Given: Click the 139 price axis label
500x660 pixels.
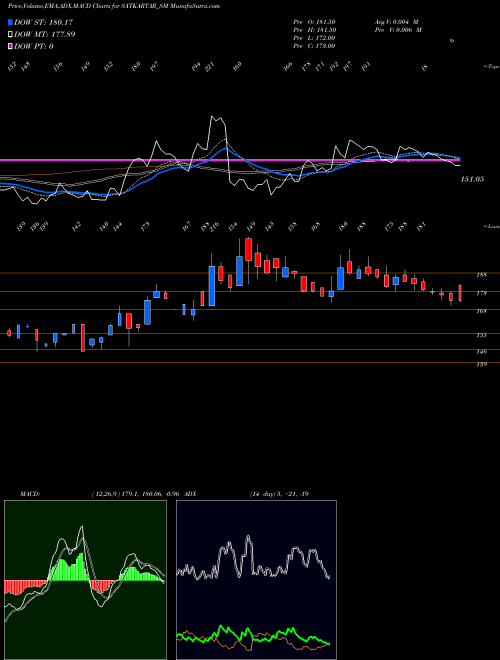Looking at the screenshot, I should coord(481,365).
